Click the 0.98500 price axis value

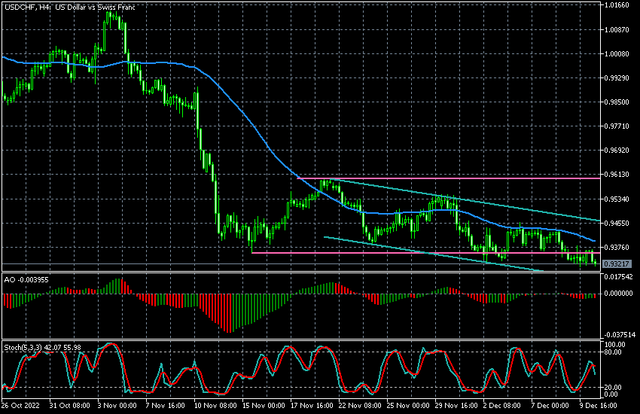(616, 102)
